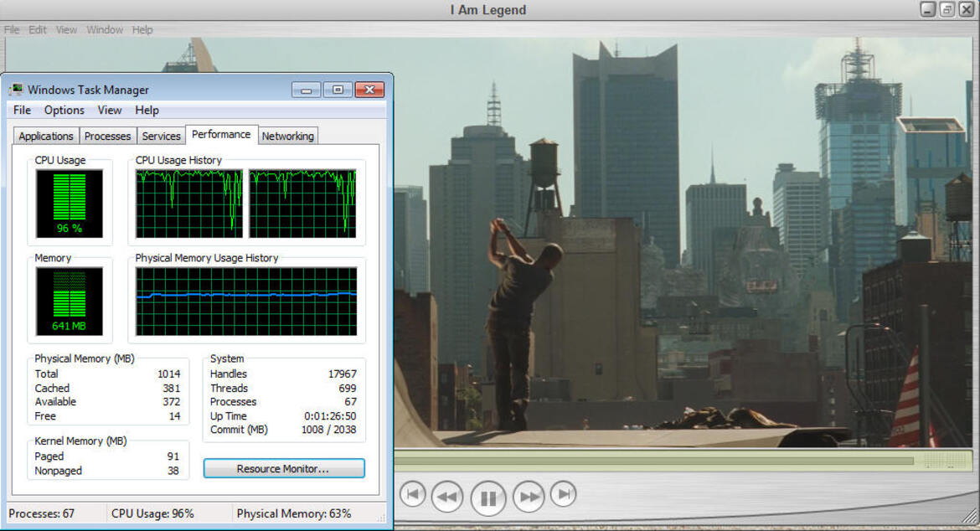
Task: Fast forward the video
Action: coord(529,497)
